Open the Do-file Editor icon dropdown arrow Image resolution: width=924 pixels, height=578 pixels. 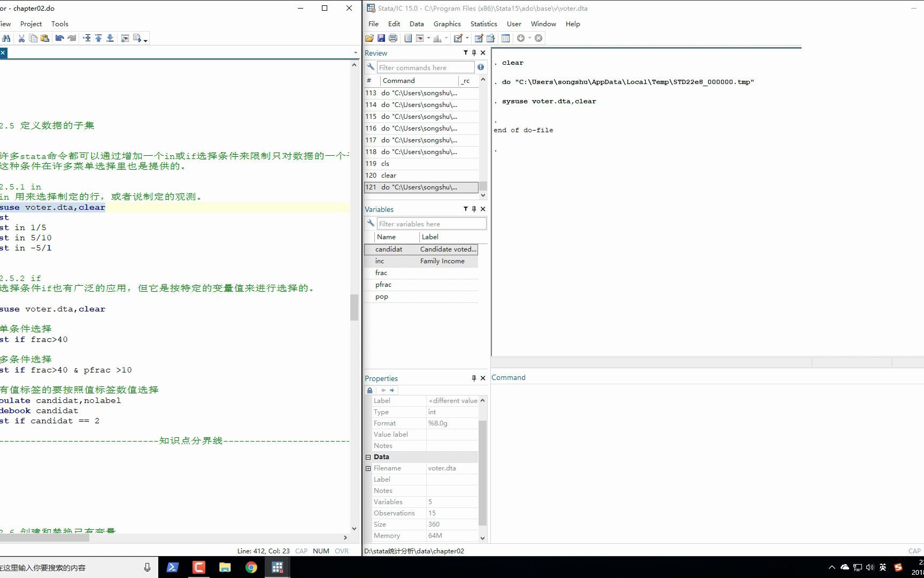click(467, 38)
